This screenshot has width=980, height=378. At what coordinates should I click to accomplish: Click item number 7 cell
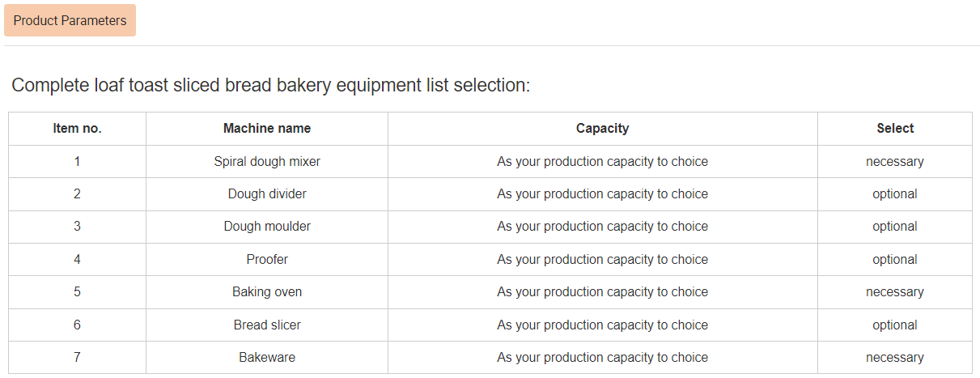pos(78,357)
